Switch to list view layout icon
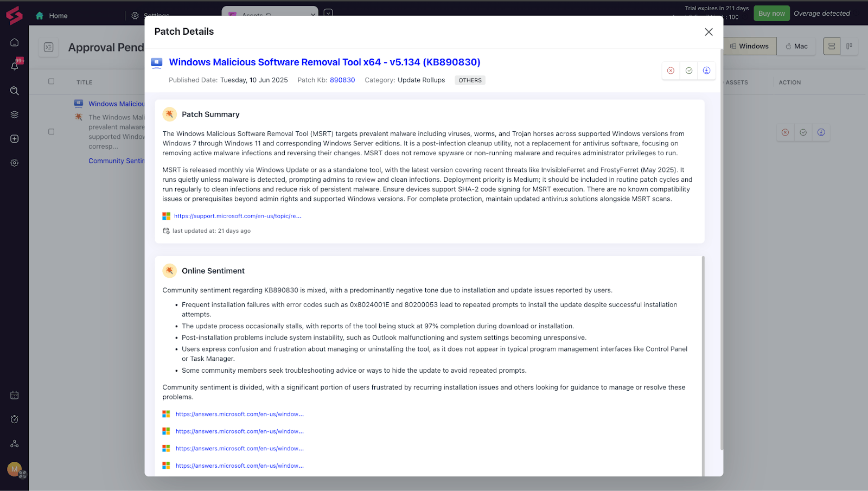This screenshot has height=491, width=868. pyautogui.click(x=832, y=46)
